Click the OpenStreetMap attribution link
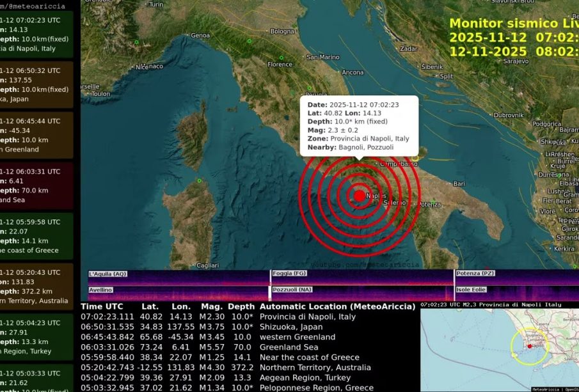This screenshot has width=579, height=392. click(566, 389)
